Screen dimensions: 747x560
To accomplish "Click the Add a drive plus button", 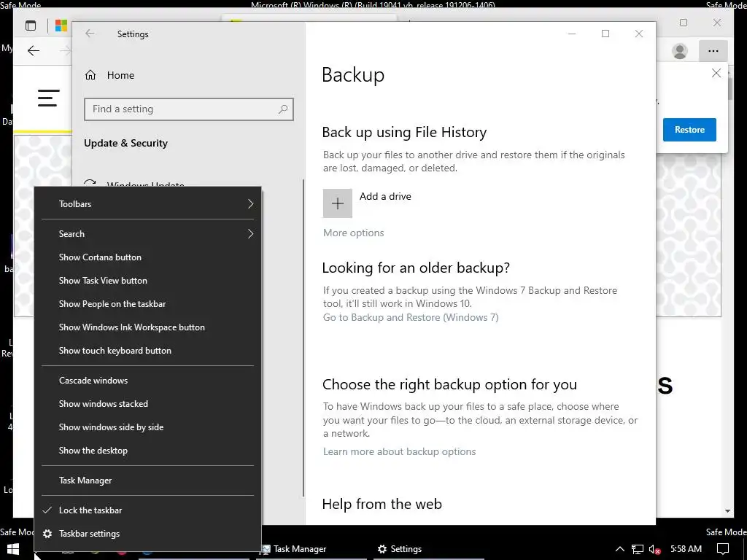I will tap(337, 203).
